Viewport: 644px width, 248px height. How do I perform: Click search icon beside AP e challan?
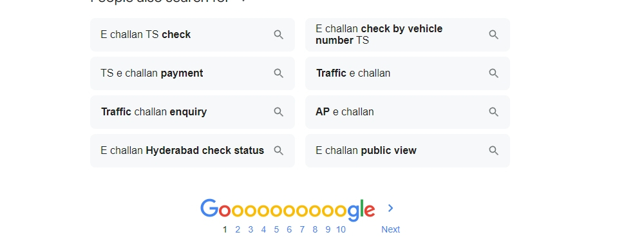click(494, 111)
